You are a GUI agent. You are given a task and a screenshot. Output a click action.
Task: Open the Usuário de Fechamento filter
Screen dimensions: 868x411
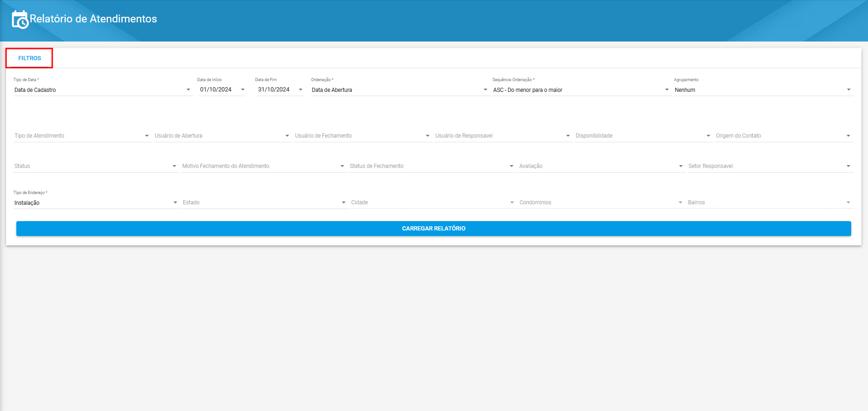click(x=363, y=136)
